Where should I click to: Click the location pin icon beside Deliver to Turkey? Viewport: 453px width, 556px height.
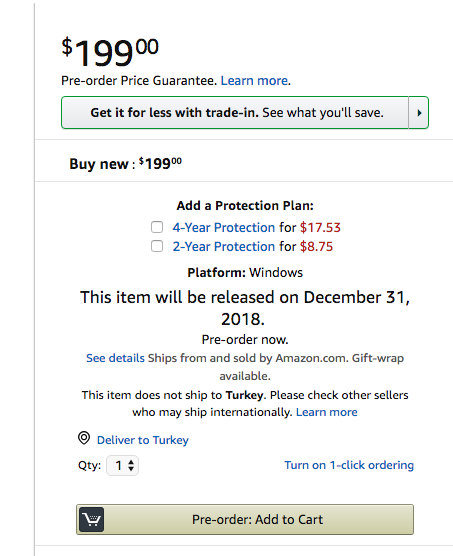point(84,438)
